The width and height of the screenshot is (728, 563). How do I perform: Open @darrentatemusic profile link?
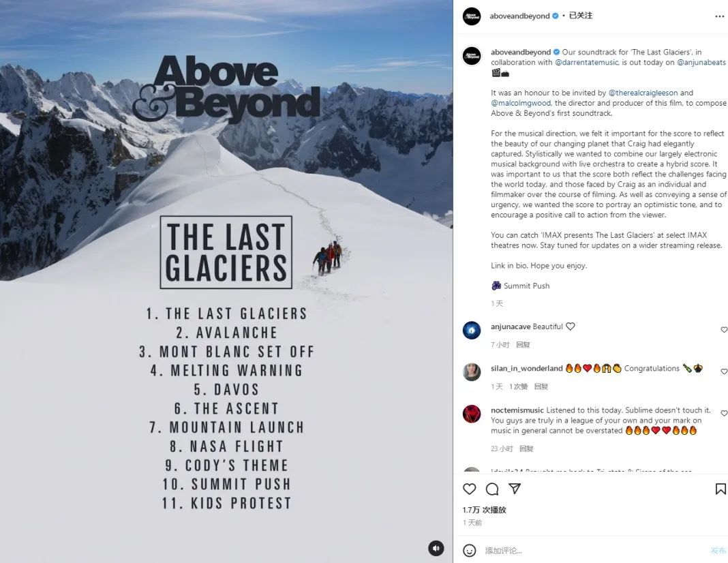(x=586, y=62)
